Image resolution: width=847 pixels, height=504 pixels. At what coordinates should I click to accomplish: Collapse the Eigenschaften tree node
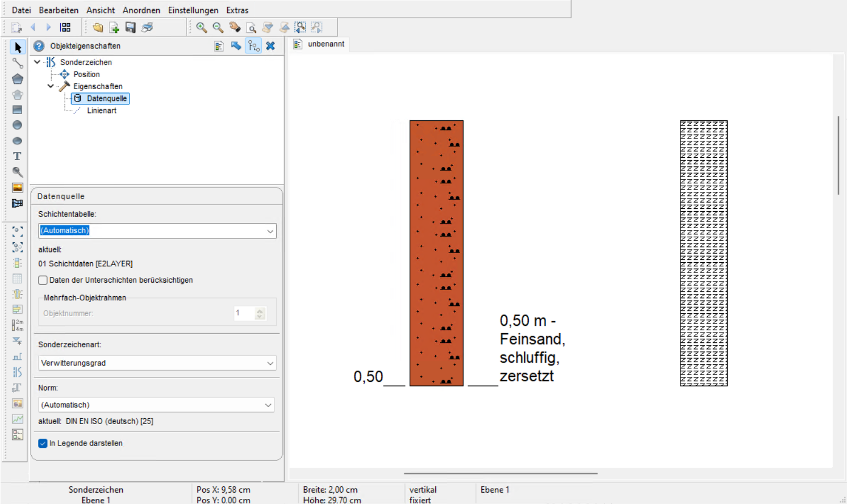[x=51, y=86]
